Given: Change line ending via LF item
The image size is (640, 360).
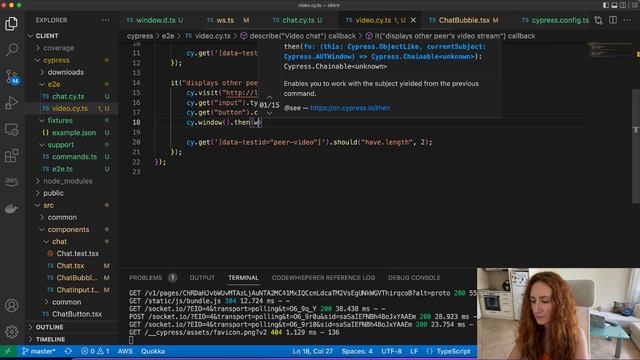Looking at the screenshot, I should (414, 351).
